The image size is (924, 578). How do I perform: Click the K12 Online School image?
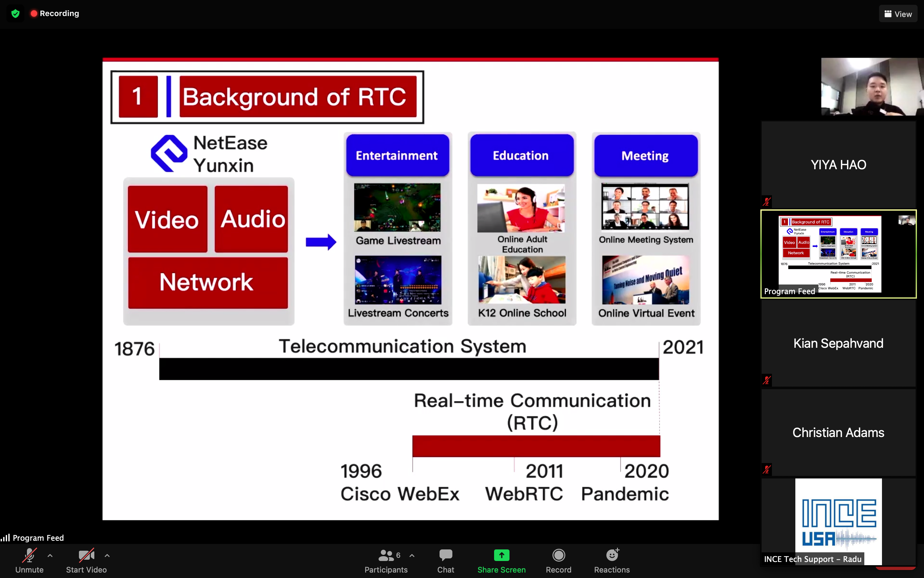point(522,280)
